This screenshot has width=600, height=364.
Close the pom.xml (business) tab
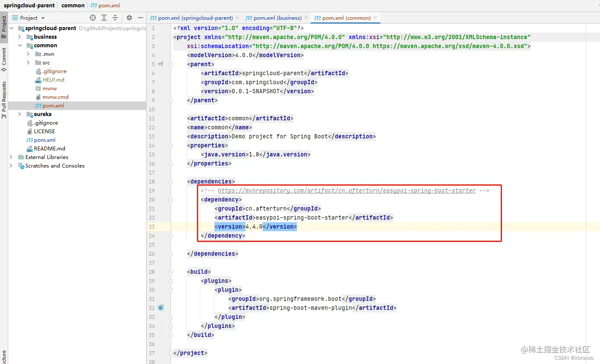pyautogui.click(x=306, y=18)
